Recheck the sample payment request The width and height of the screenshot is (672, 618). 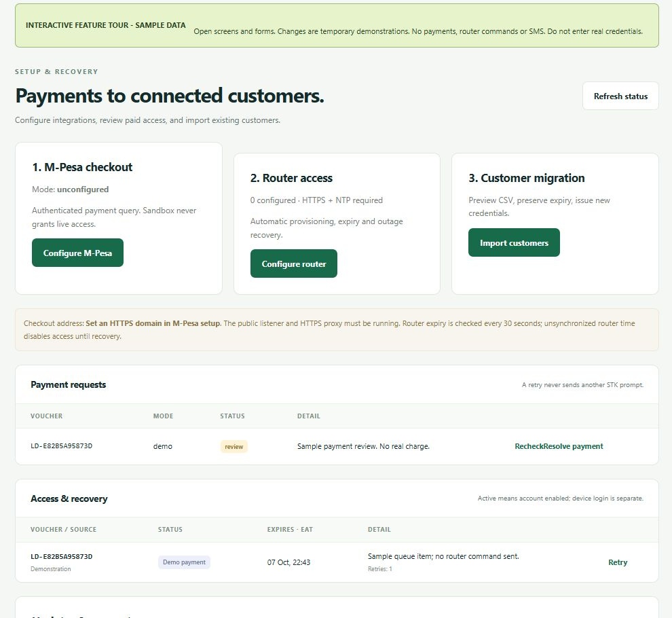pyautogui.click(x=529, y=446)
